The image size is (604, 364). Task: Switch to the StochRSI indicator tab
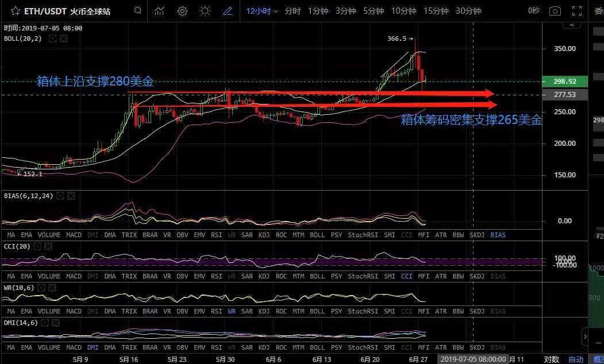[362, 235]
